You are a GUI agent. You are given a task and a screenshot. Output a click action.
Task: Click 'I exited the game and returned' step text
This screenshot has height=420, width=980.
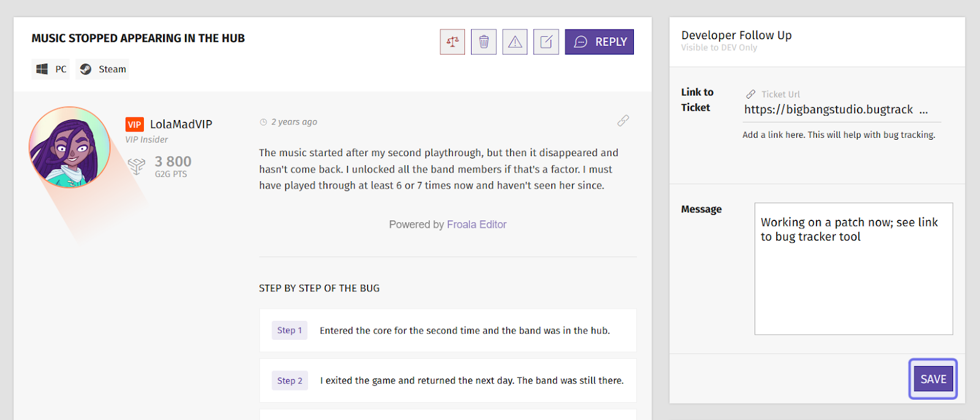(472, 381)
